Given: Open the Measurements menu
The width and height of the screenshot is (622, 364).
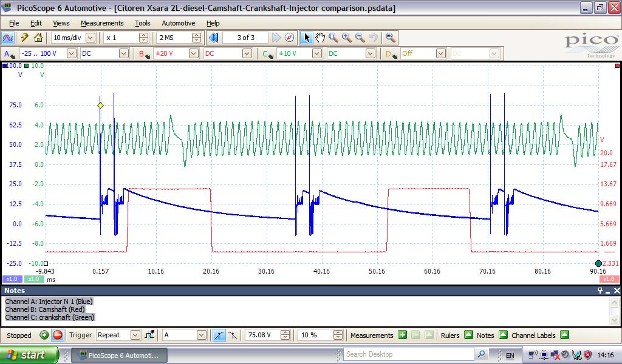Looking at the screenshot, I should pyautogui.click(x=102, y=23).
